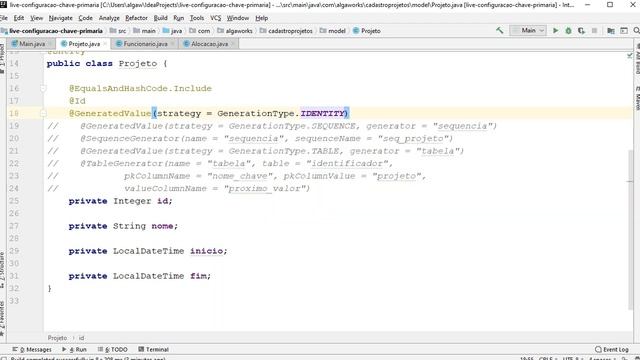
Task: Click the field name inicio
Action: click(207, 251)
